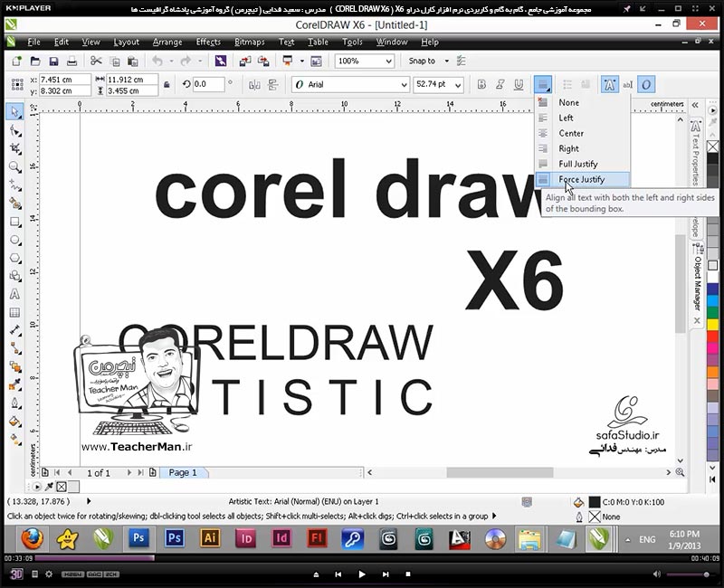Select the Interactive Fill tool
This screenshot has height=588, width=724.
click(x=14, y=422)
